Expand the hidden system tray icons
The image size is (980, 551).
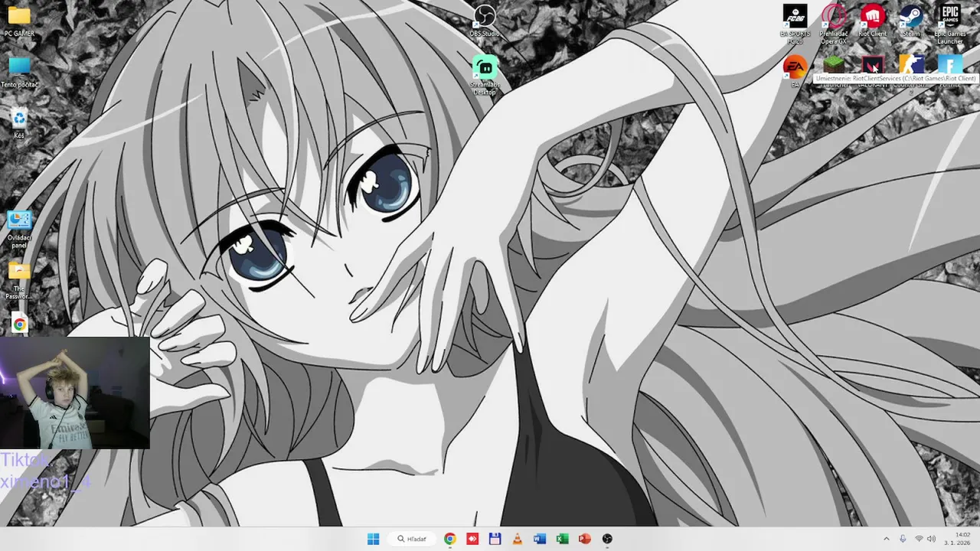pos(887,539)
